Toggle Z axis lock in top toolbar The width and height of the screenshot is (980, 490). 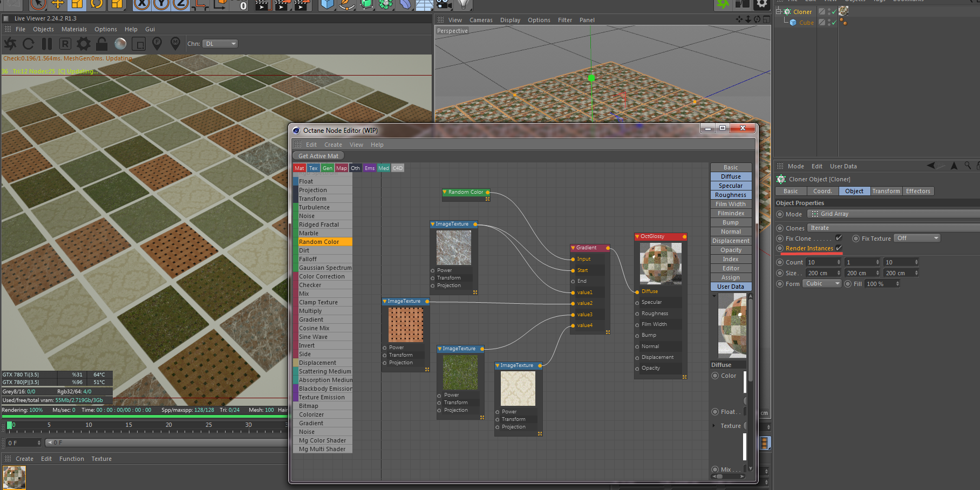point(180,4)
